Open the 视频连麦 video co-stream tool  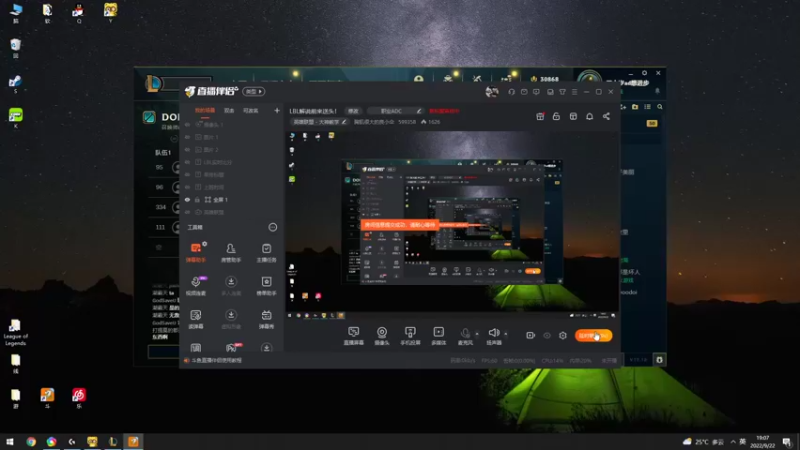[x=196, y=286]
